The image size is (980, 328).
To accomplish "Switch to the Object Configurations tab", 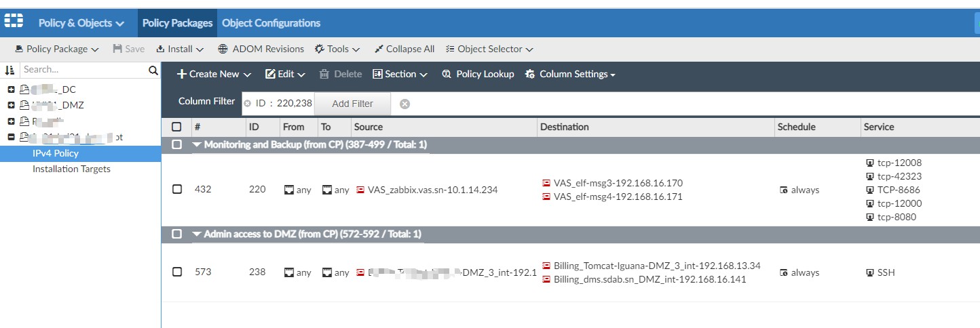I will pyautogui.click(x=271, y=23).
